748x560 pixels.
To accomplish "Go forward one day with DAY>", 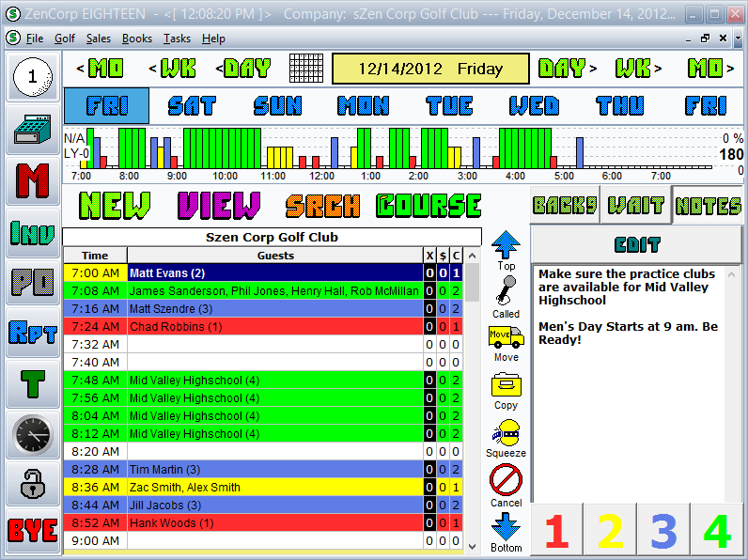I will click(568, 69).
